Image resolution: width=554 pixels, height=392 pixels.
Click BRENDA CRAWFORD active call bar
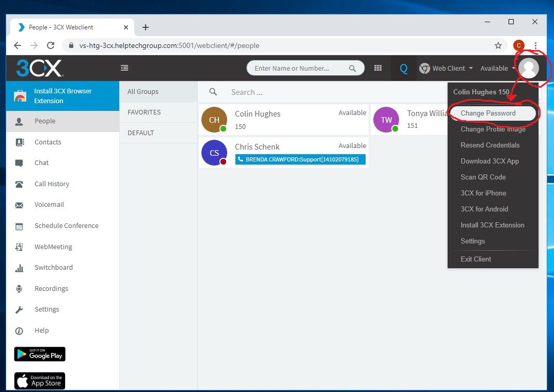click(x=300, y=159)
